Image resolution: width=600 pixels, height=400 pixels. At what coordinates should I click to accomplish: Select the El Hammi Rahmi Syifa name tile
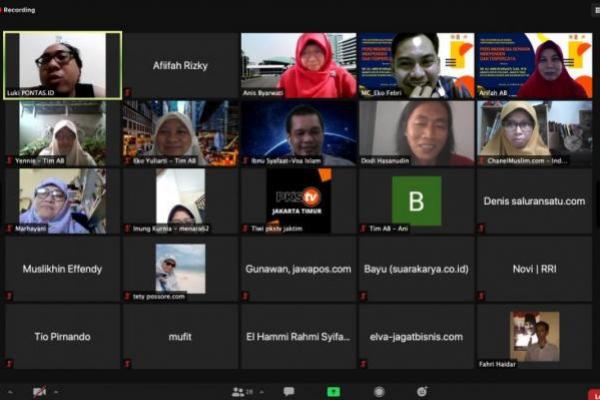[299, 336]
